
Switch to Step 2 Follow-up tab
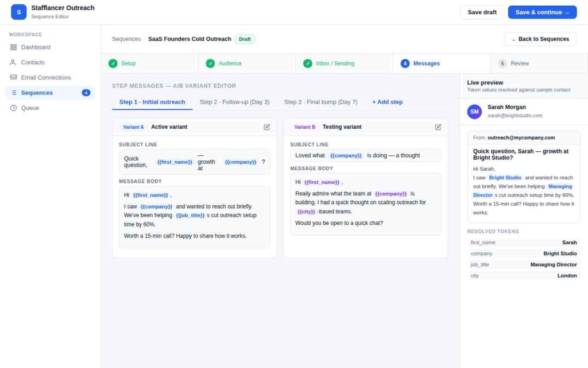coord(234,102)
